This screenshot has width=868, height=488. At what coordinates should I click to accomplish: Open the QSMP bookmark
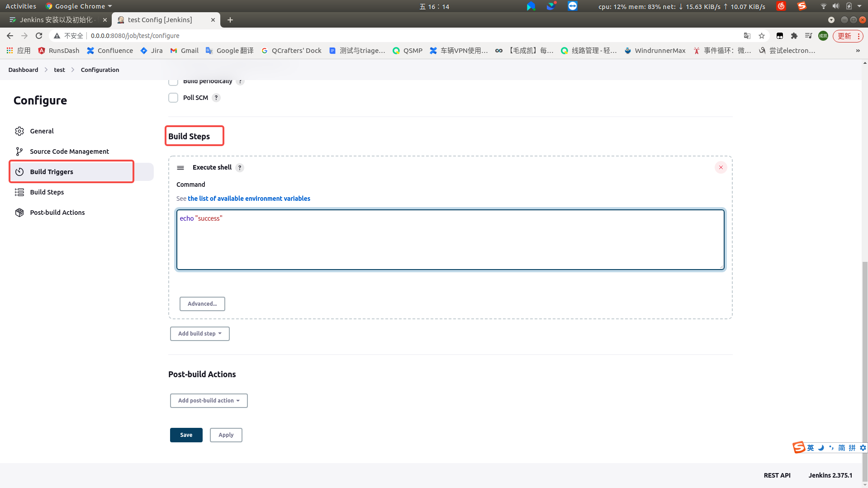tap(408, 51)
